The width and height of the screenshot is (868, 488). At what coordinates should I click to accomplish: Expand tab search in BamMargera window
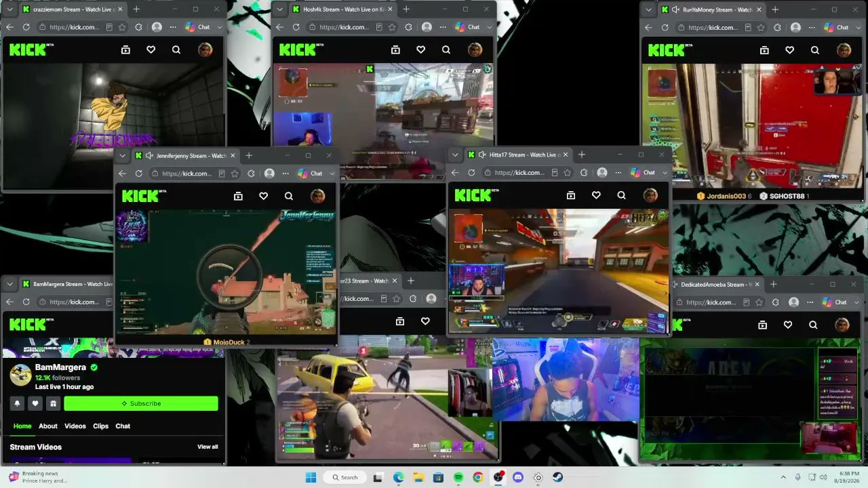tap(10, 284)
